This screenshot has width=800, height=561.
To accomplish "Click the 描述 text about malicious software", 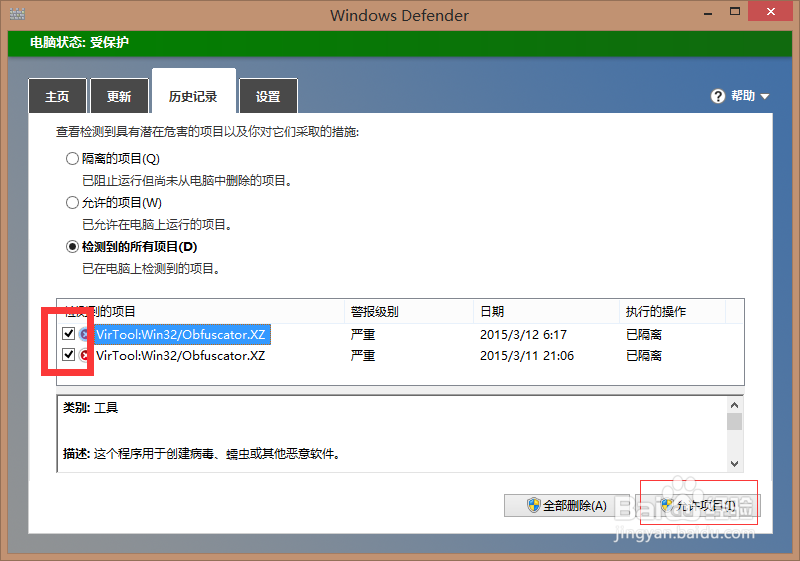I will click(x=202, y=453).
